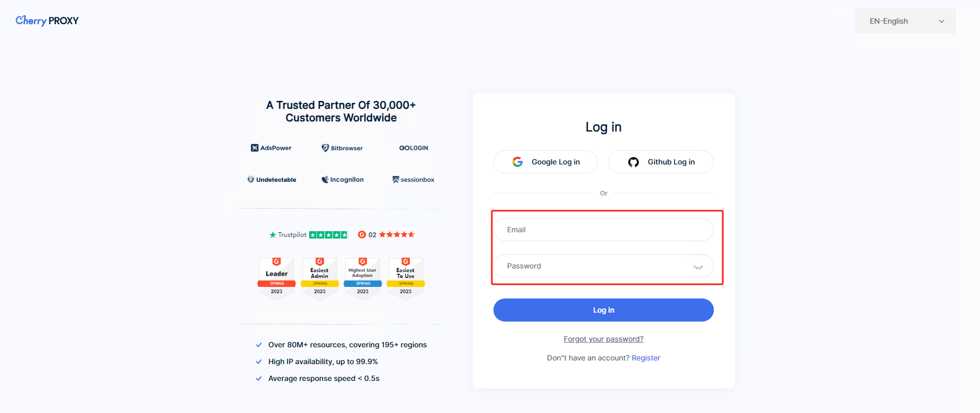Click the Email input field
Viewport: 980px width, 413px height.
(603, 230)
